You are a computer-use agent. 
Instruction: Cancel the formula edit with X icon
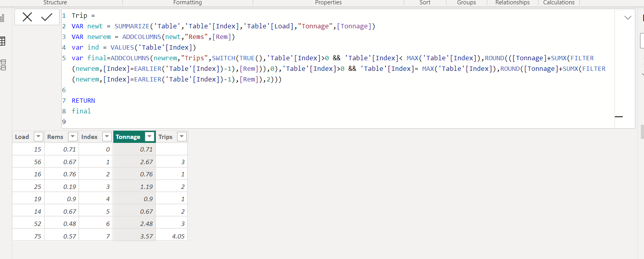(27, 17)
